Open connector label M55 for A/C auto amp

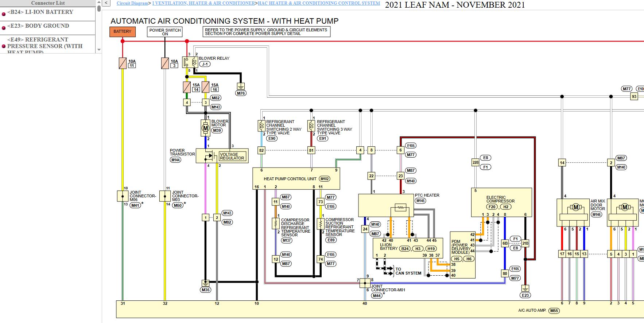click(554, 311)
